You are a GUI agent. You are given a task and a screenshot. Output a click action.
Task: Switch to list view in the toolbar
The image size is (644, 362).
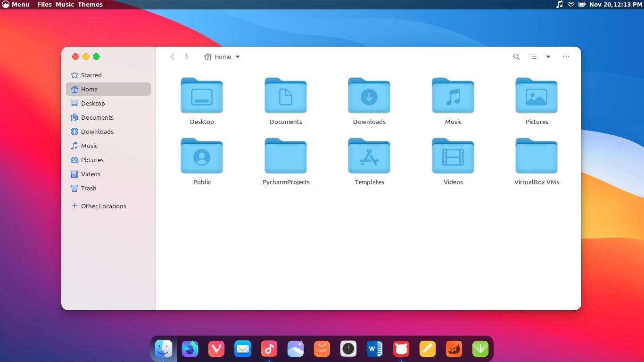point(533,57)
